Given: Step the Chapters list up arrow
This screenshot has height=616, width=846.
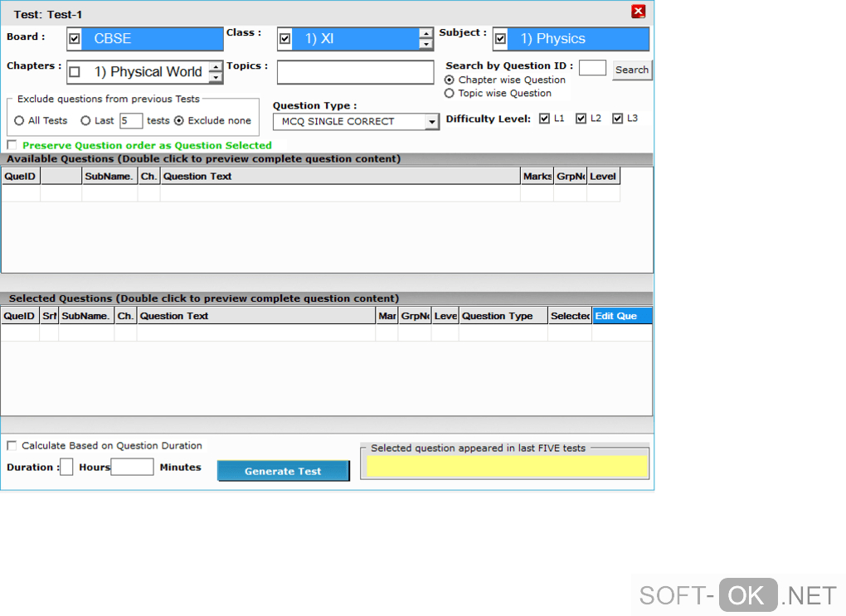Looking at the screenshot, I should point(216,66).
